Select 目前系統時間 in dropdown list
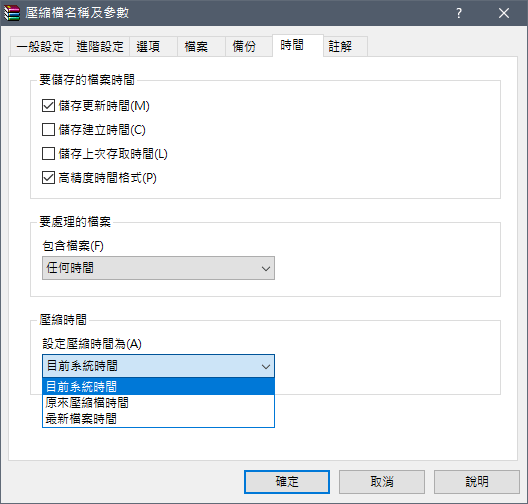Screen dimensions: 528x504 [158, 387]
